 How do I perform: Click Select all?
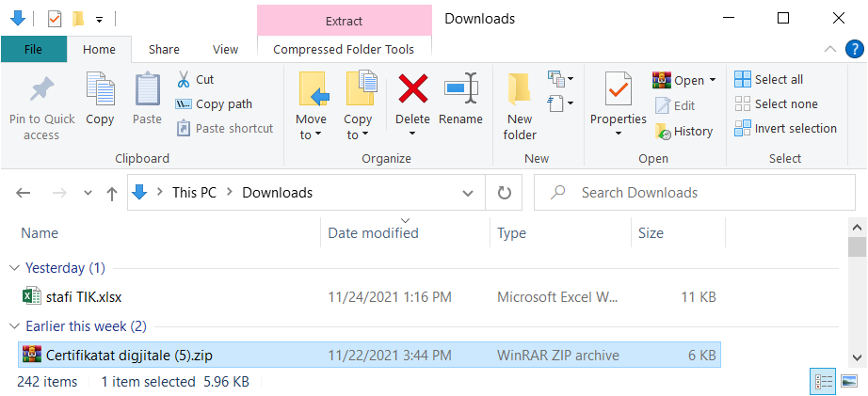tap(768, 79)
